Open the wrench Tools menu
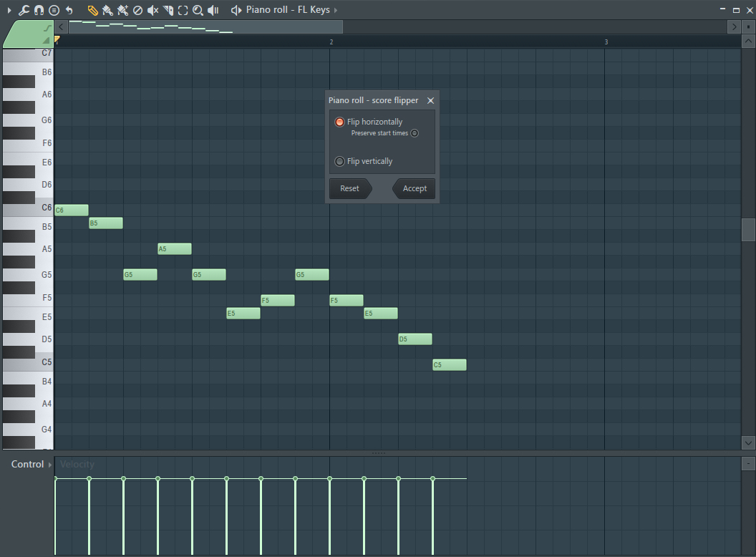 pyautogui.click(x=24, y=10)
